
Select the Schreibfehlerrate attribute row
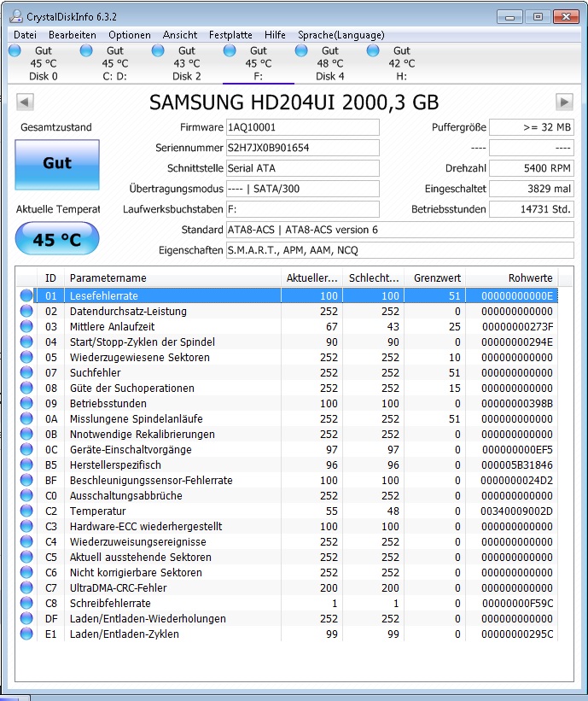tap(107, 604)
